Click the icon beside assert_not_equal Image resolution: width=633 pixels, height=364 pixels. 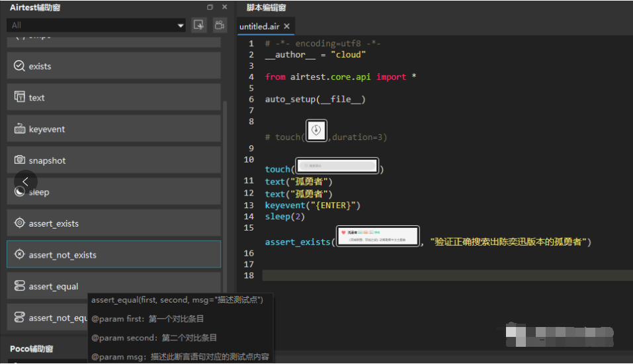19,317
